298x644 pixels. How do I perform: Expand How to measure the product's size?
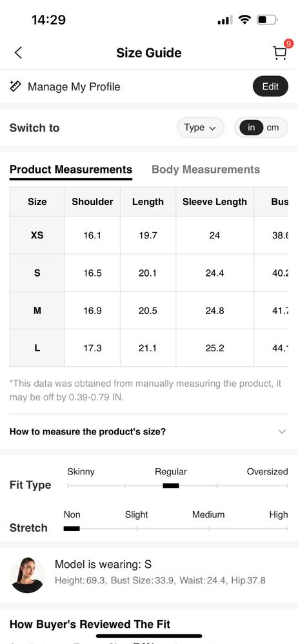pyautogui.click(x=149, y=432)
